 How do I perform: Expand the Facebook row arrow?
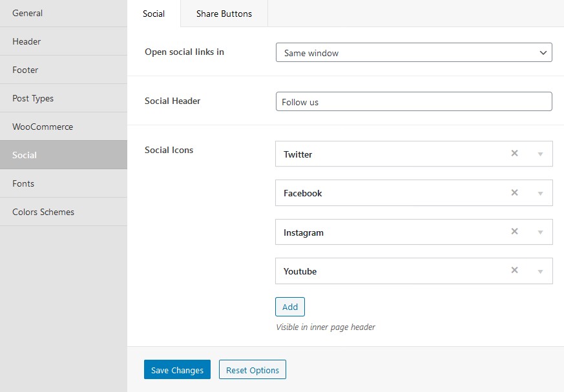(540, 194)
